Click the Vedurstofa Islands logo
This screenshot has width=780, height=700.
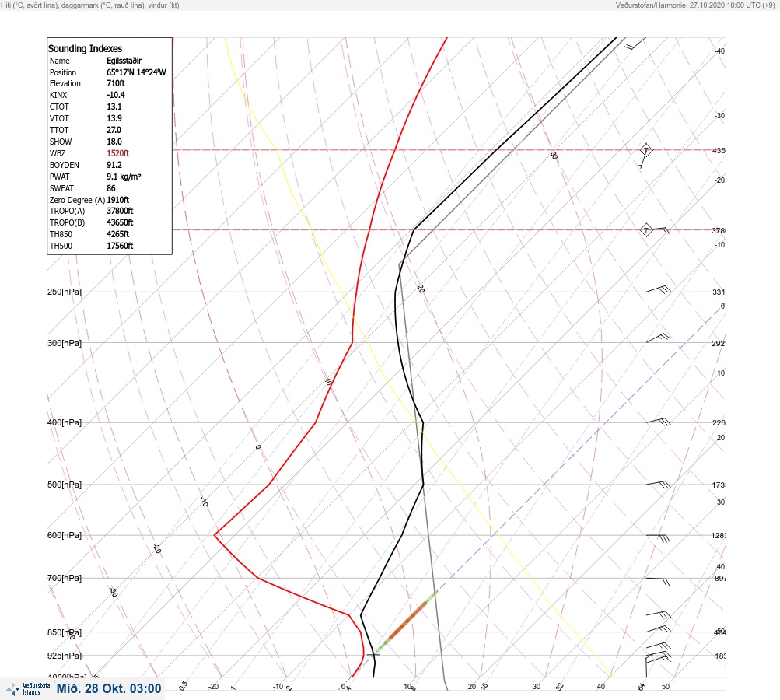point(28,689)
